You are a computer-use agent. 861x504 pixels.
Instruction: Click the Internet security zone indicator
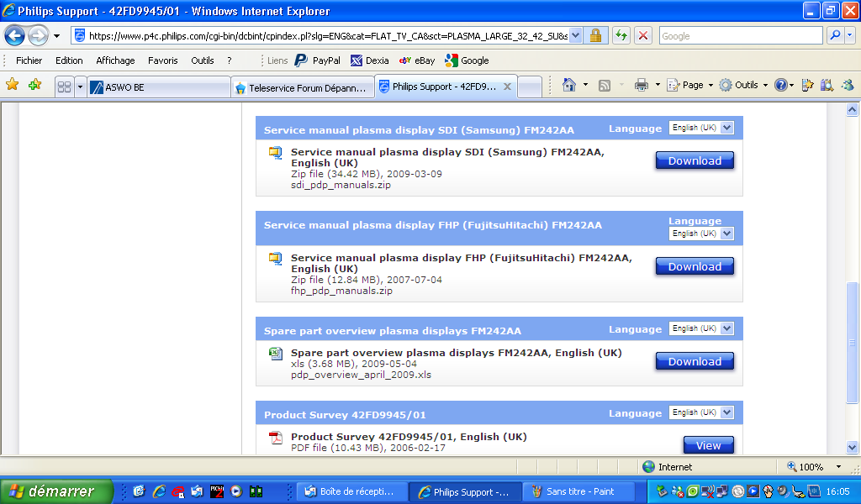pos(667,467)
